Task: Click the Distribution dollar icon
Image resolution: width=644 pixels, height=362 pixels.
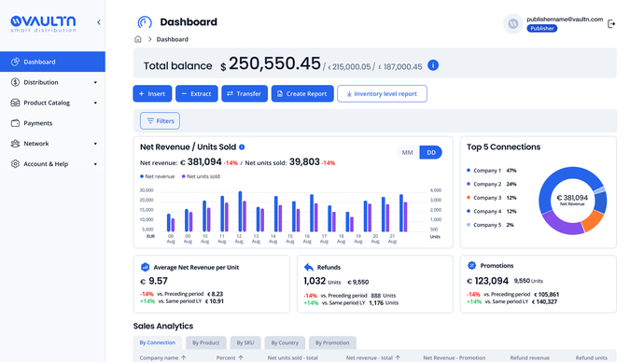Action: [15, 82]
